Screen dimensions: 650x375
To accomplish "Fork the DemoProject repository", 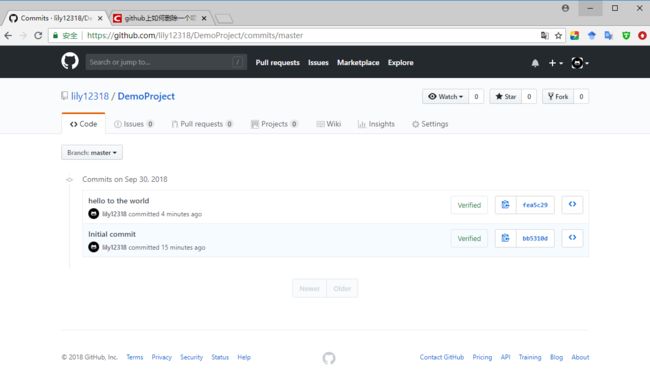I will coord(558,97).
